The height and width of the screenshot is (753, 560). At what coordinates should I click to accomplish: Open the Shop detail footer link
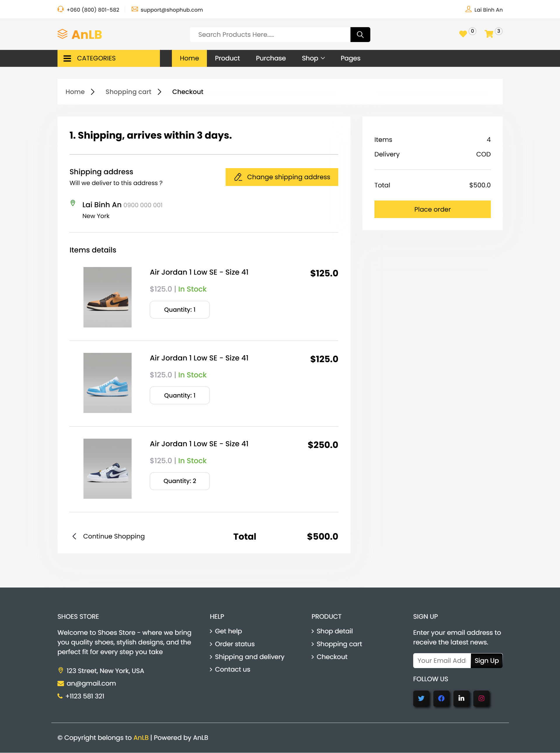pyautogui.click(x=335, y=631)
